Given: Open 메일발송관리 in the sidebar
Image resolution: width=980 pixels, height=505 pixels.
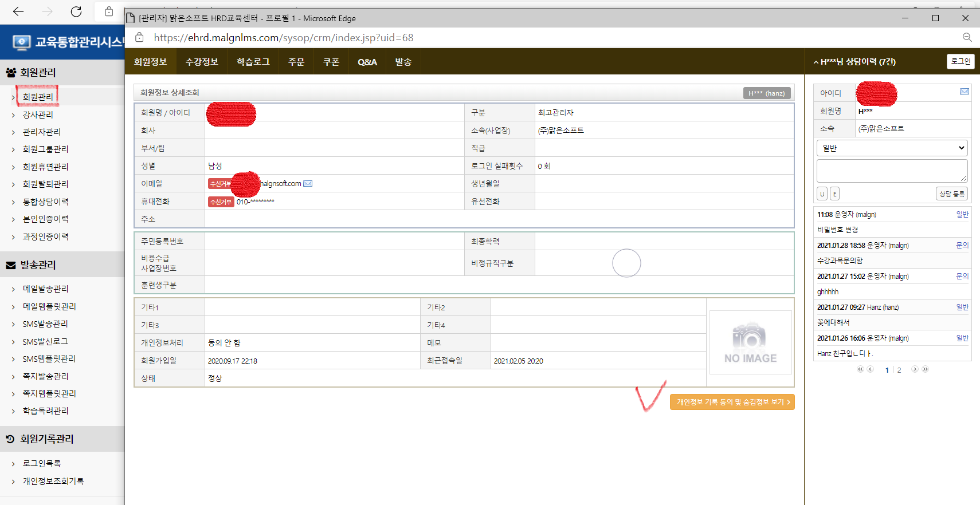Looking at the screenshot, I should [x=46, y=289].
